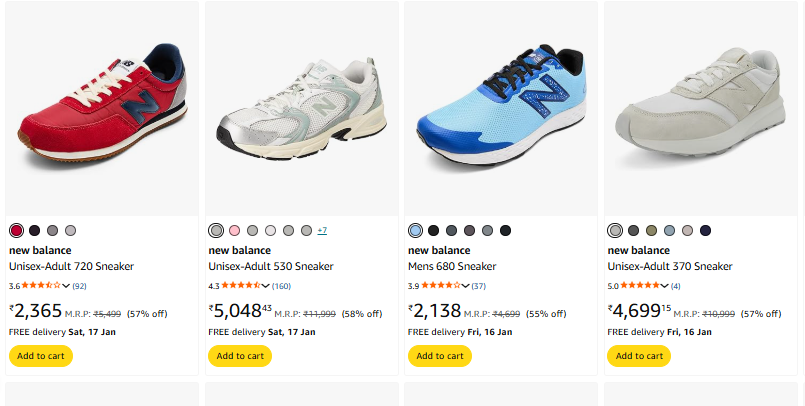805x406 pixels.
Task: Add Mens 680 Sneaker to cart
Action: pos(440,355)
